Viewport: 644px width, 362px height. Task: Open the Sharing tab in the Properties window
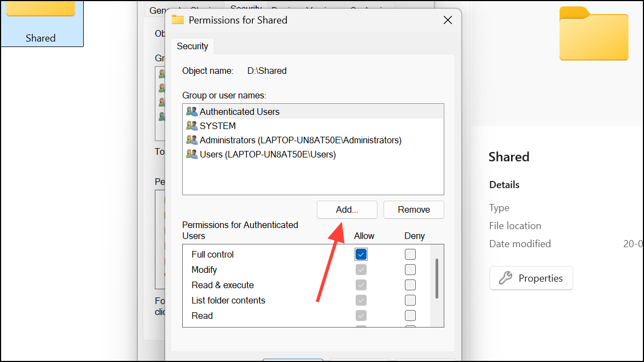click(206, 8)
